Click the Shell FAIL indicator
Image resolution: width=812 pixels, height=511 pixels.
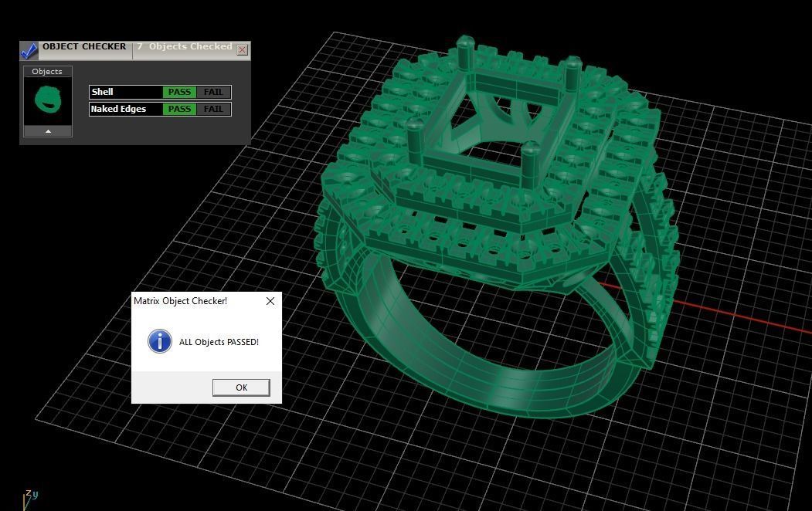[x=213, y=92]
